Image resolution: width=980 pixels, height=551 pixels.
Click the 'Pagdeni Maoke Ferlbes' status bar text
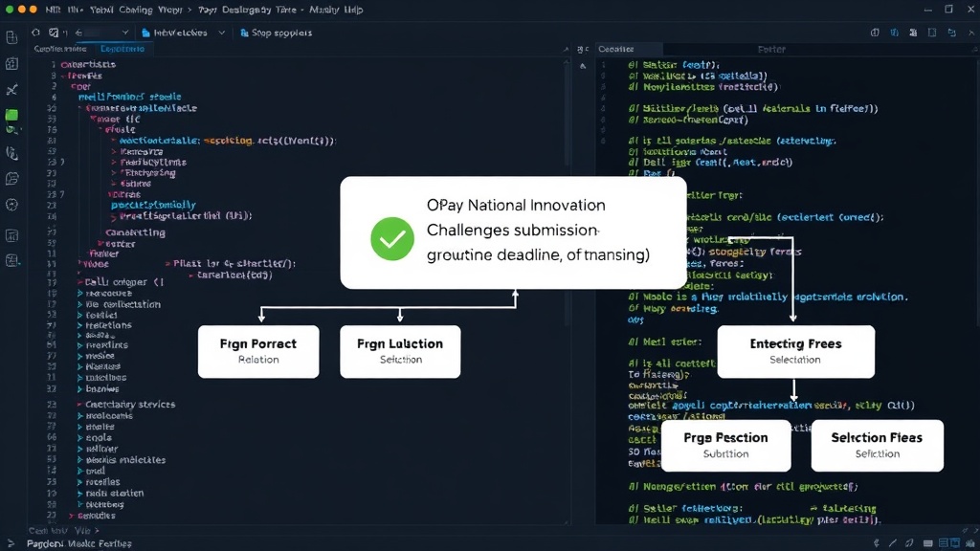point(79,544)
